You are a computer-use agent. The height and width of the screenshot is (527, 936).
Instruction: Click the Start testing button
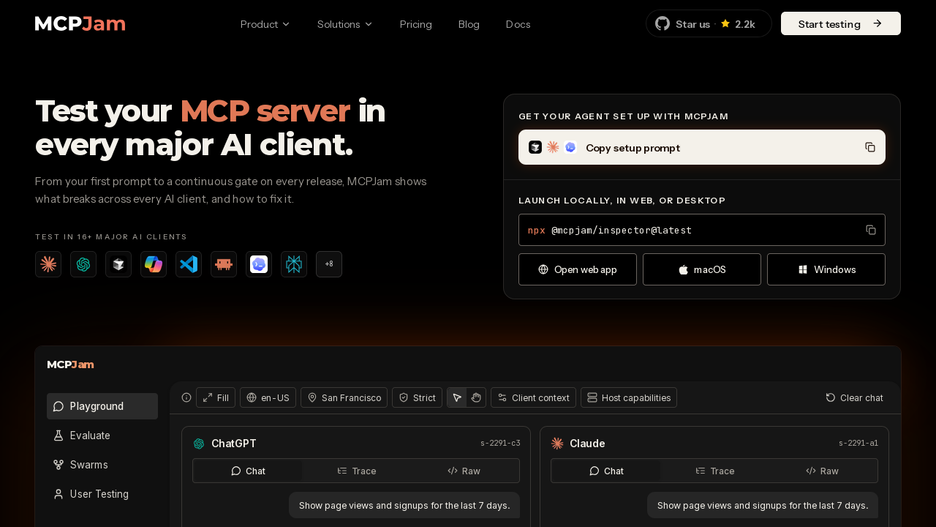(x=840, y=24)
